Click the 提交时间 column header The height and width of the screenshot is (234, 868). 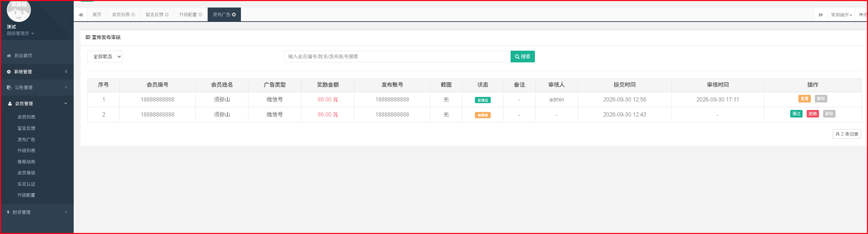point(624,85)
